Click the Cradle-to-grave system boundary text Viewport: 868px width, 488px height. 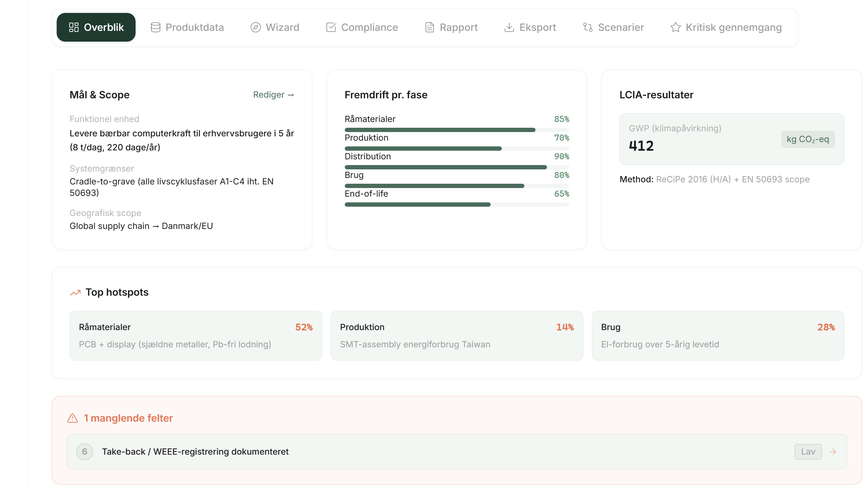[171, 187]
